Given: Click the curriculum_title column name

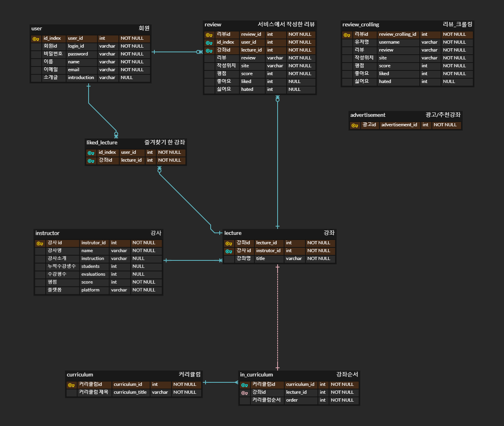Looking at the screenshot, I should pos(130,393).
